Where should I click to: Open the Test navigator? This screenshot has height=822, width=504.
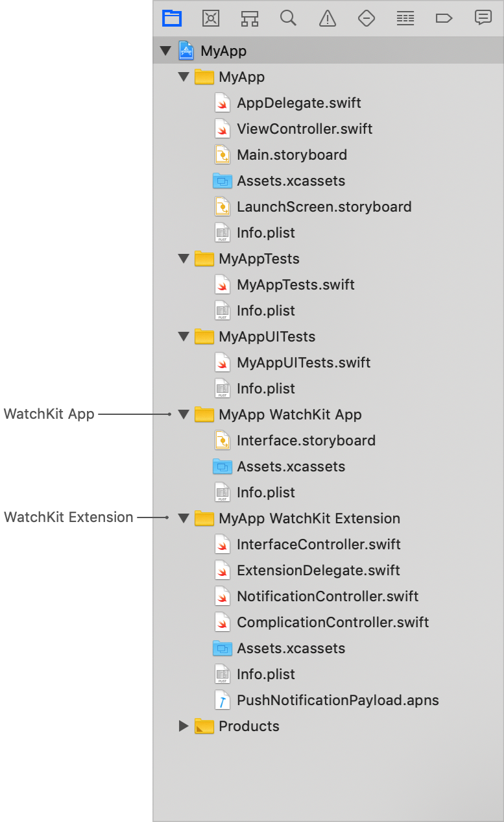coord(366,18)
